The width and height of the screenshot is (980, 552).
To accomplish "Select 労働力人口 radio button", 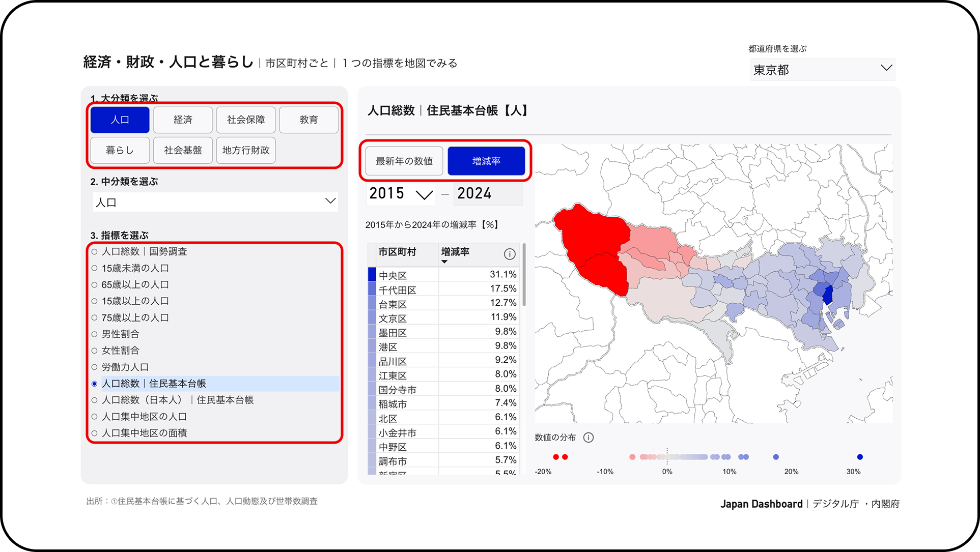I will (x=94, y=367).
